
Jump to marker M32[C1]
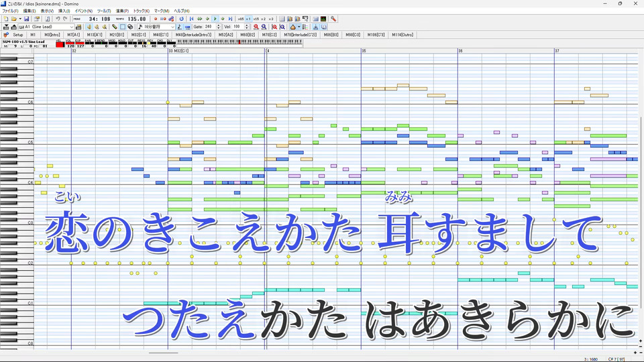tap(139, 35)
